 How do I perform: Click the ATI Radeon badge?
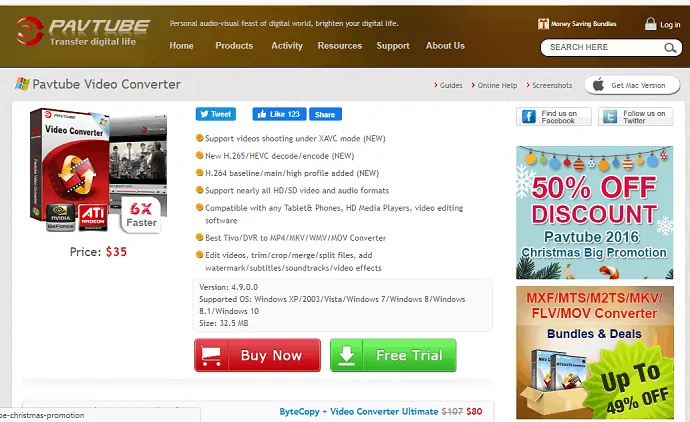point(93,217)
